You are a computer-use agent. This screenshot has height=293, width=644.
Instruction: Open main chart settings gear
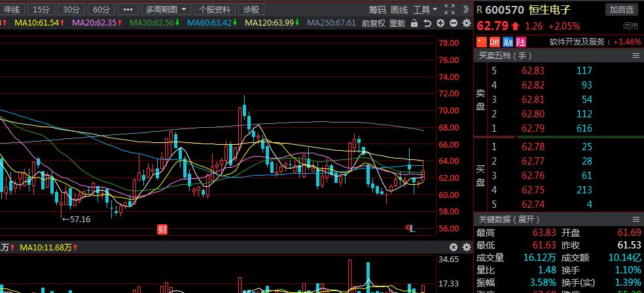[x=466, y=23]
